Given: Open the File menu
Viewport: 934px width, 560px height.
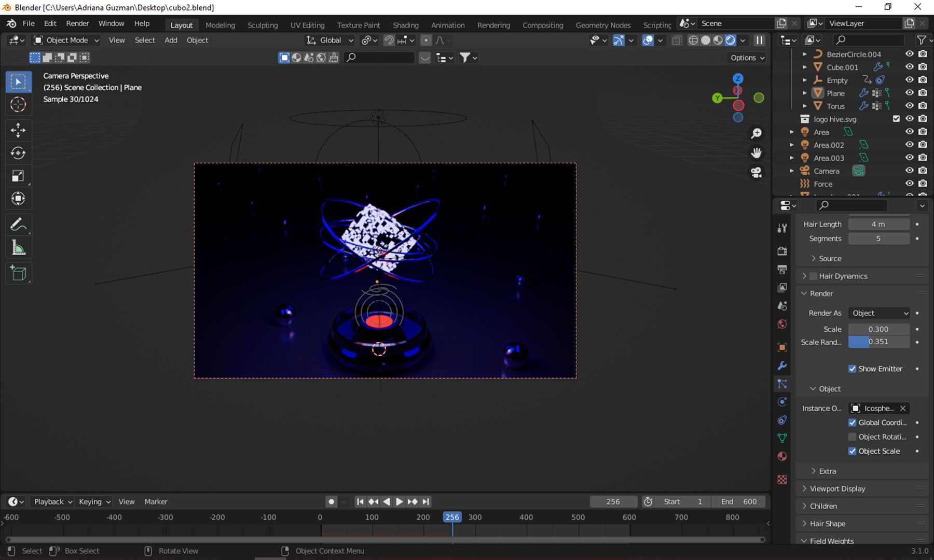Looking at the screenshot, I should [29, 23].
